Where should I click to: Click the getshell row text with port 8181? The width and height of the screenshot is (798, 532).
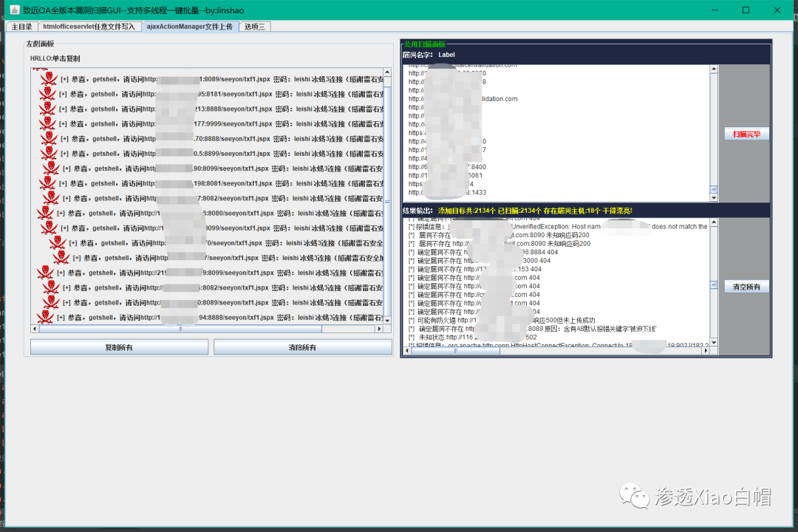(222, 94)
